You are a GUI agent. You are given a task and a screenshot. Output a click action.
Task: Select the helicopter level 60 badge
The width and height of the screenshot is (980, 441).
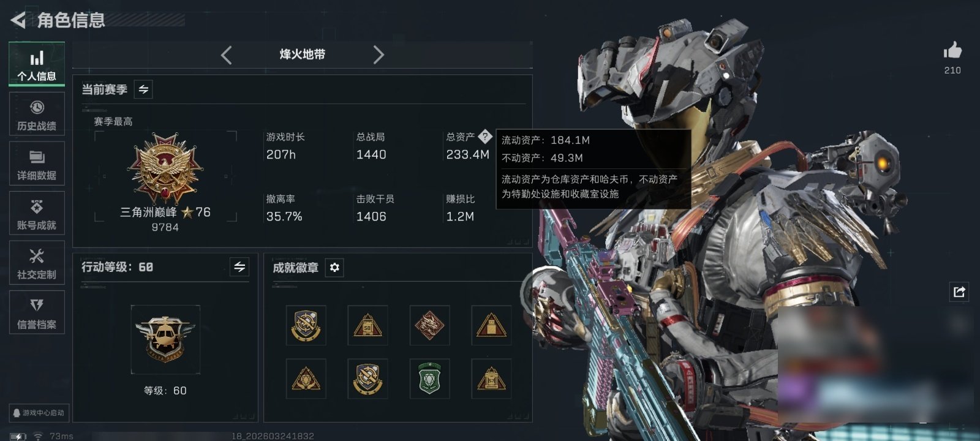point(165,339)
